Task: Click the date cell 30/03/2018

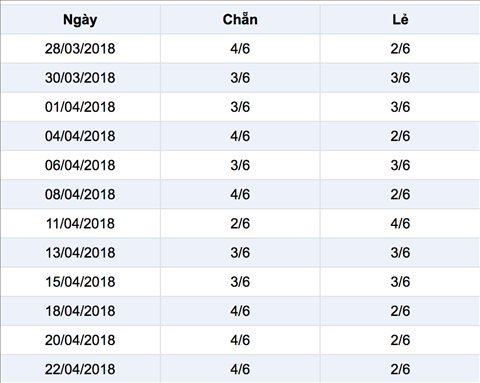Action: pos(80,78)
